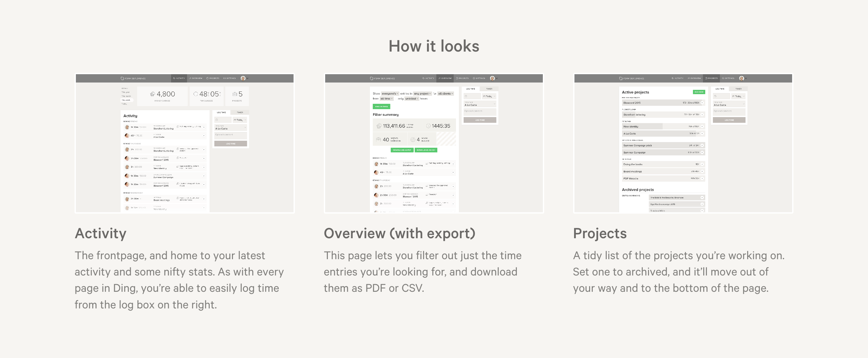Open the Activity page screenshot thumbnail
Viewport: 868px width, 358px height.
[x=185, y=143]
